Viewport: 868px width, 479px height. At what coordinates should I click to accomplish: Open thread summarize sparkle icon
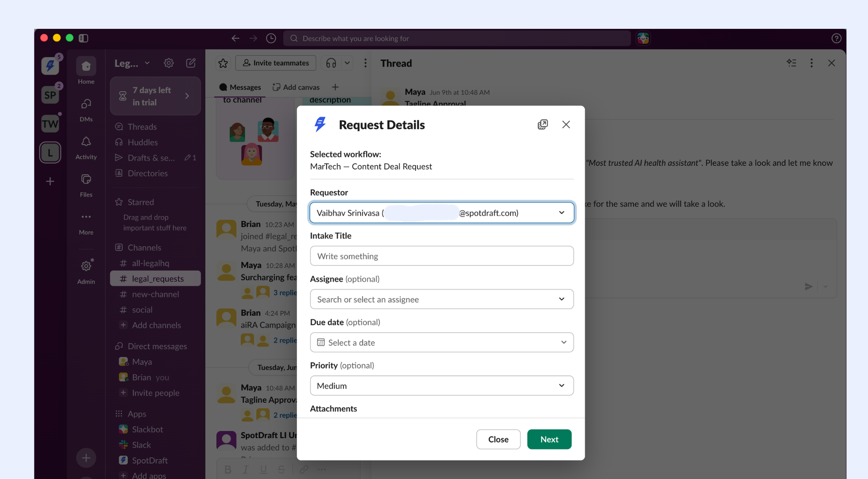[x=791, y=63]
